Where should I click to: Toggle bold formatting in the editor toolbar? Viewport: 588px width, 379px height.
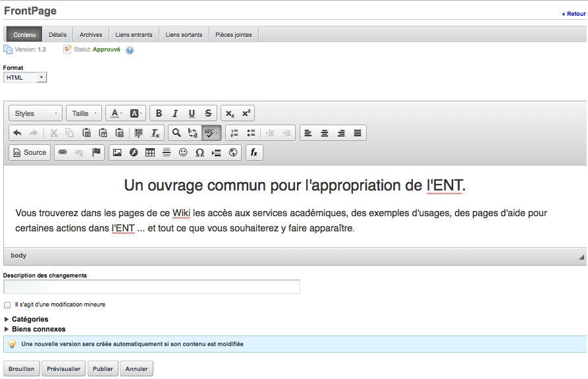click(x=159, y=113)
